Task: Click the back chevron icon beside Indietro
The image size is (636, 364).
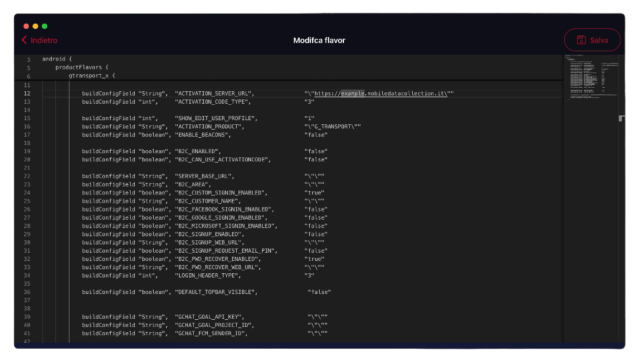Action: coord(24,40)
